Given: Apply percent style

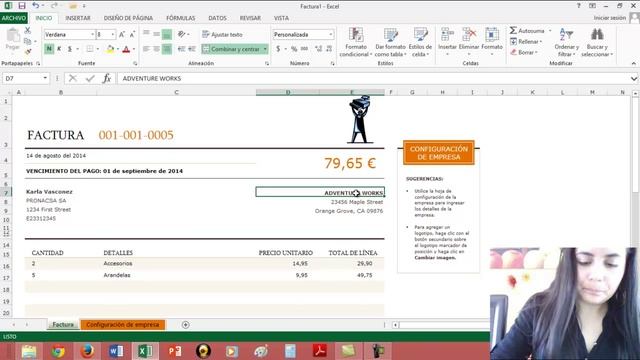Looking at the screenshot, I should click(294, 49).
